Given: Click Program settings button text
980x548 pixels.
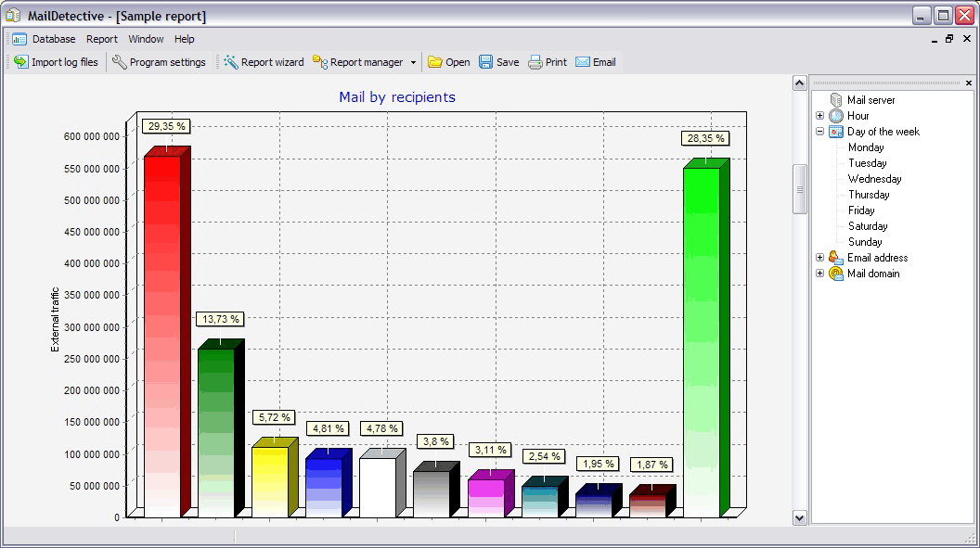Looking at the screenshot, I should [167, 62].
